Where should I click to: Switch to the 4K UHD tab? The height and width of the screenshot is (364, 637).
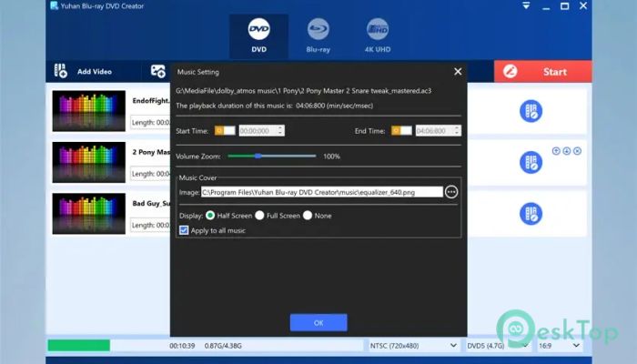coord(378,36)
